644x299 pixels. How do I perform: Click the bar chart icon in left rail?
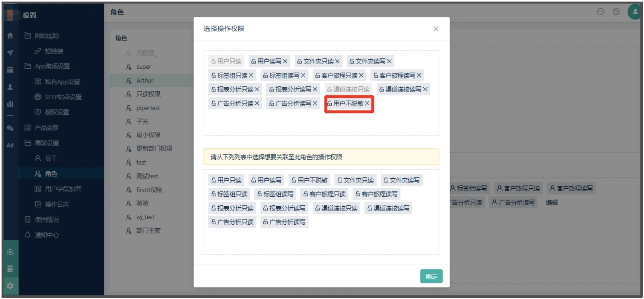(10, 104)
